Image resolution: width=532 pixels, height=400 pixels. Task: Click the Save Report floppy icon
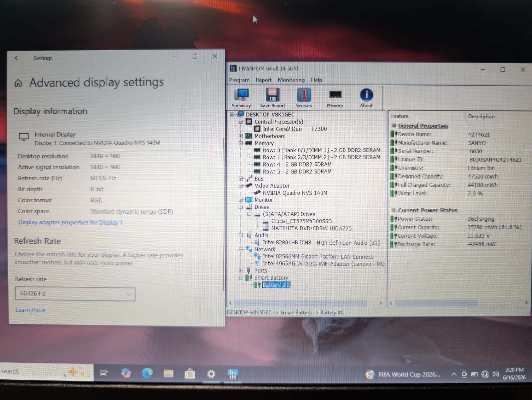point(272,98)
